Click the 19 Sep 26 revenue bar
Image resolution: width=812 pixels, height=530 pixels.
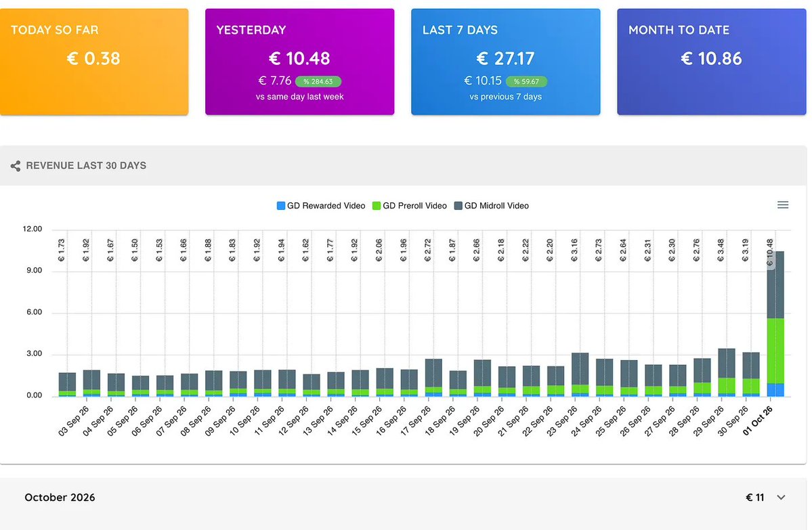tap(482, 378)
